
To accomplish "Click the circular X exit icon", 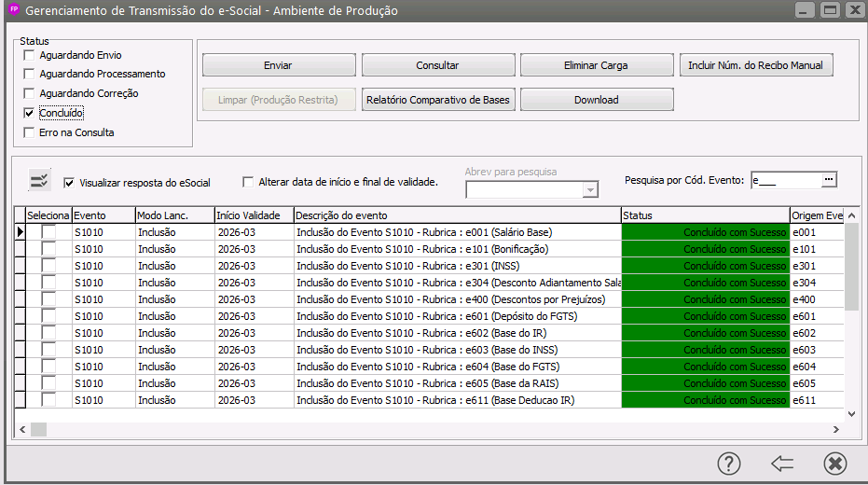I will pos(834,464).
